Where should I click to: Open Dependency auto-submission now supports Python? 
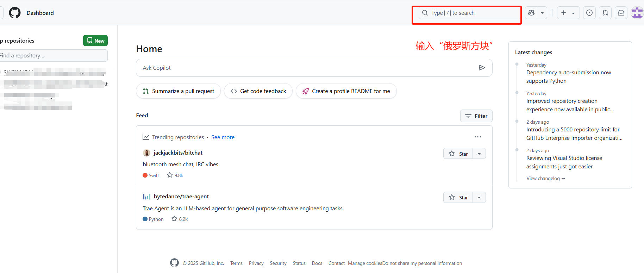click(569, 76)
